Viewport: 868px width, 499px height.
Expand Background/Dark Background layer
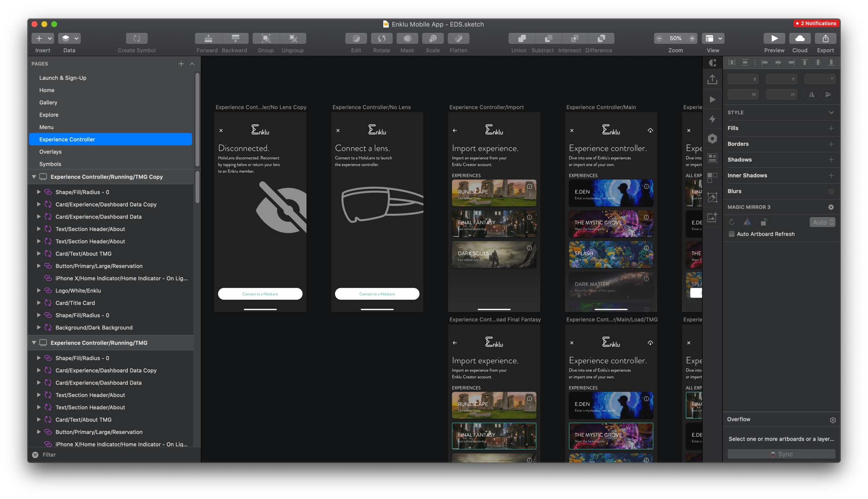coord(39,328)
